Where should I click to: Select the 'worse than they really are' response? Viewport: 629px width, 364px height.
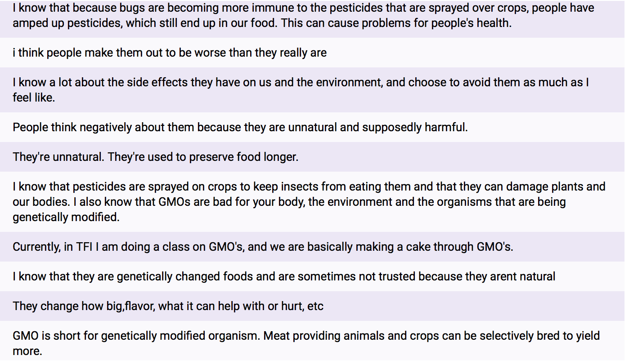click(170, 53)
